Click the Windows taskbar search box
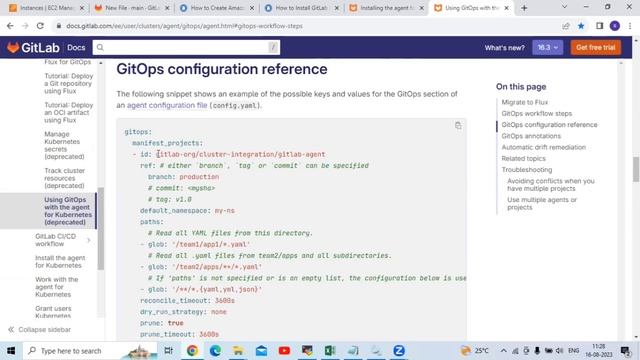 [x=90, y=351]
